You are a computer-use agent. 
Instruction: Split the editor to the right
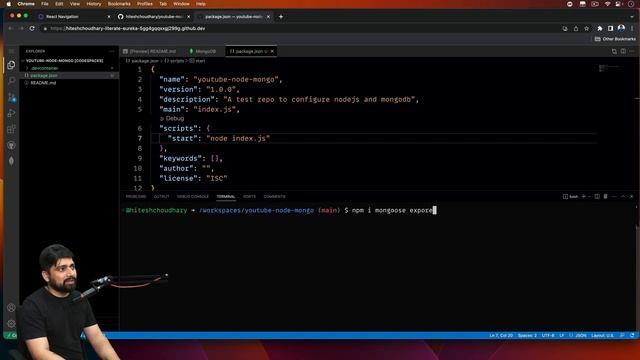tap(623, 51)
